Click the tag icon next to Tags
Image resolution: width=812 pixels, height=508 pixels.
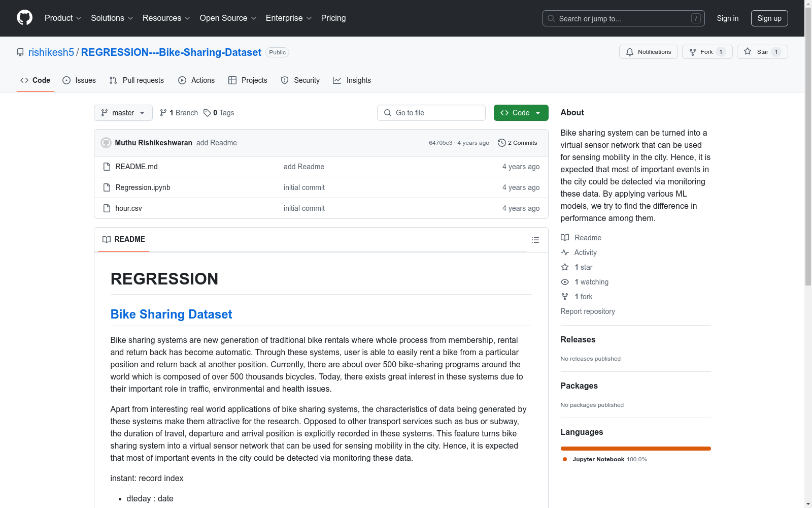[x=207, y=113]
